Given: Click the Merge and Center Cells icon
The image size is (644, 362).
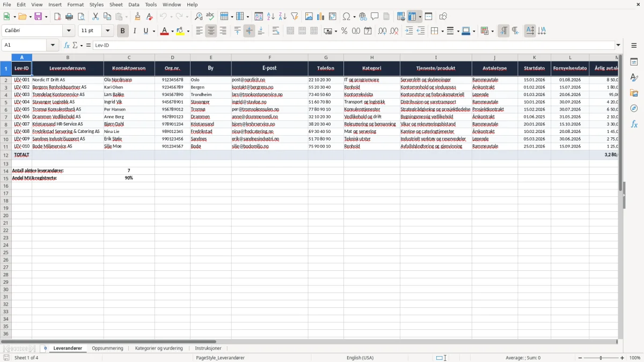Looking at the screenshot, I should tap(290, 31).
